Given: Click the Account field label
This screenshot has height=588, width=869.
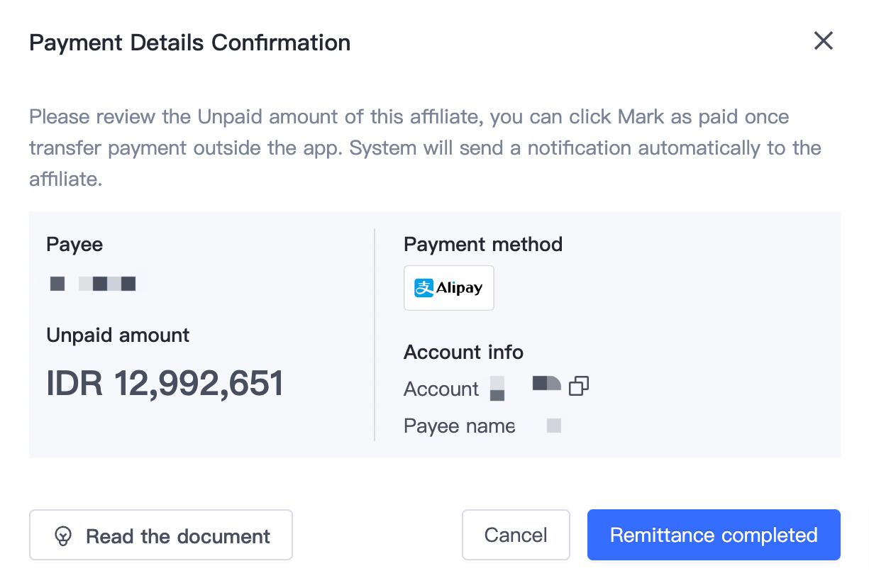Looking at the screenshot, I should click(441, 389).
